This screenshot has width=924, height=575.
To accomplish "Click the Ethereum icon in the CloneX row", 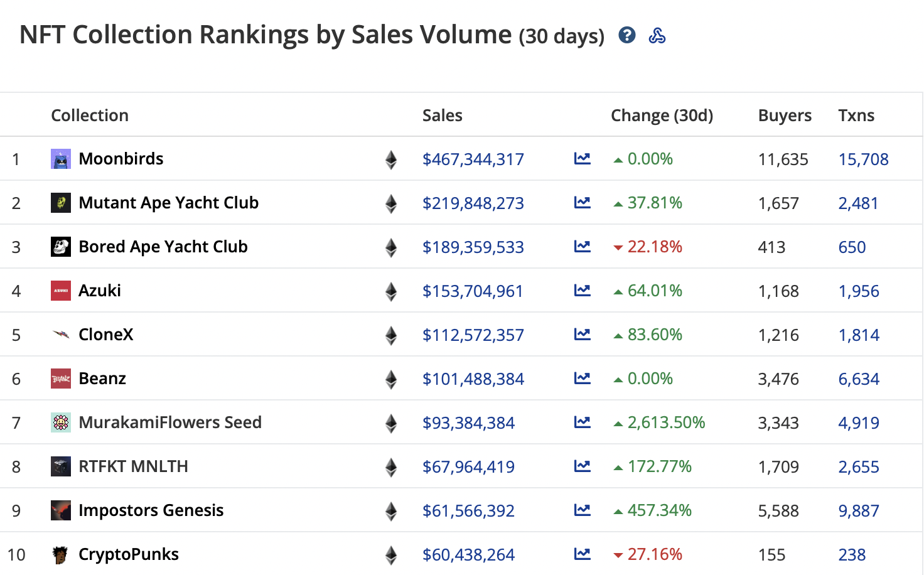I will pyautogui.click(x=391, y=336).
